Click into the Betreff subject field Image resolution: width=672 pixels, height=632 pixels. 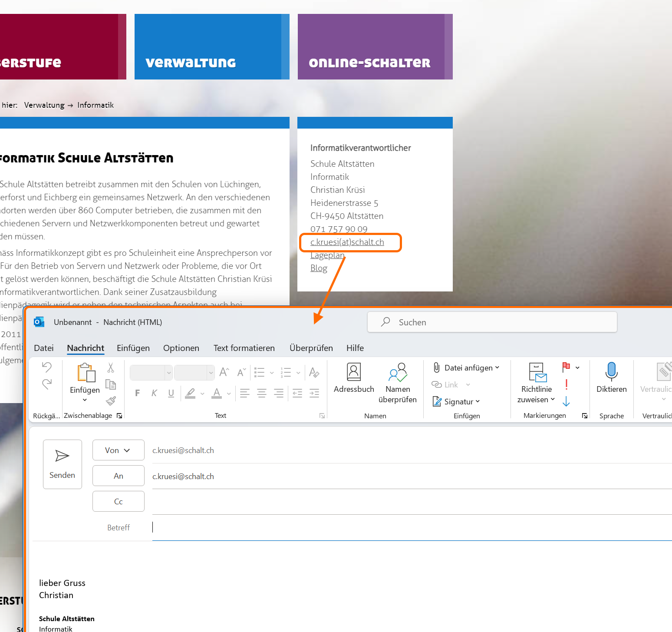tap(391, 527)
